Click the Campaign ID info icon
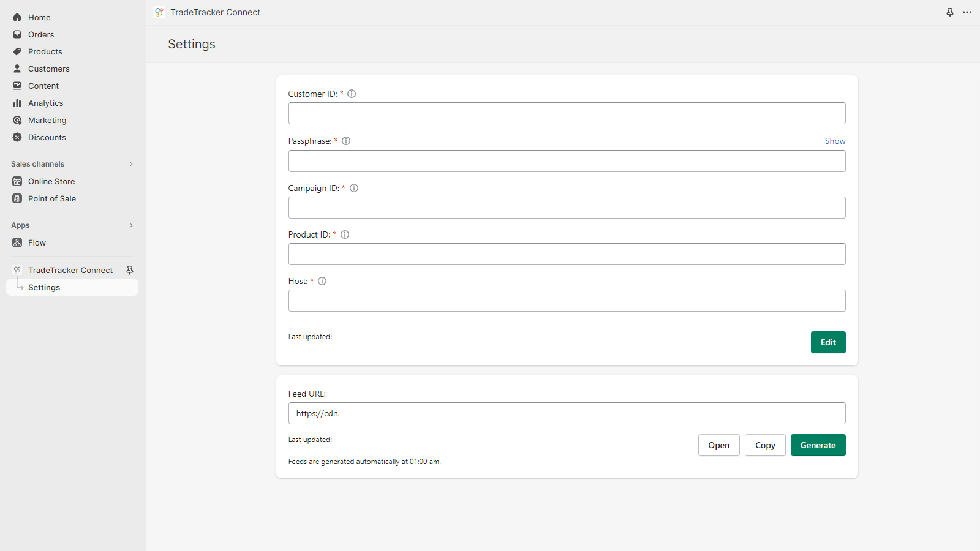The image size is (980, 551). point(354,188)
